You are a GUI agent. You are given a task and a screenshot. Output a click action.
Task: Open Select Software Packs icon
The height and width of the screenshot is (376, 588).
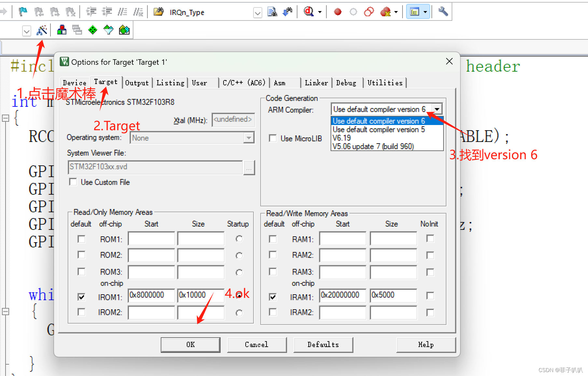(x=108, y=30)
